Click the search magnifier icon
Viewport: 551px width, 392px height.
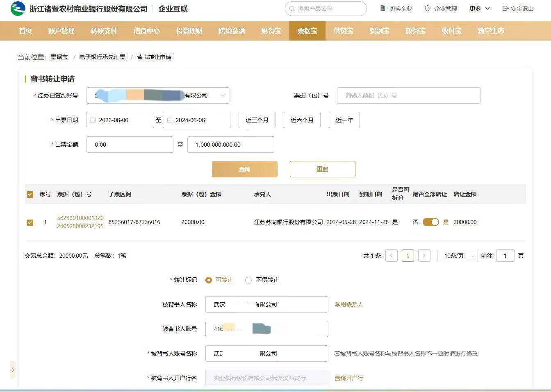tap(292, 9)
